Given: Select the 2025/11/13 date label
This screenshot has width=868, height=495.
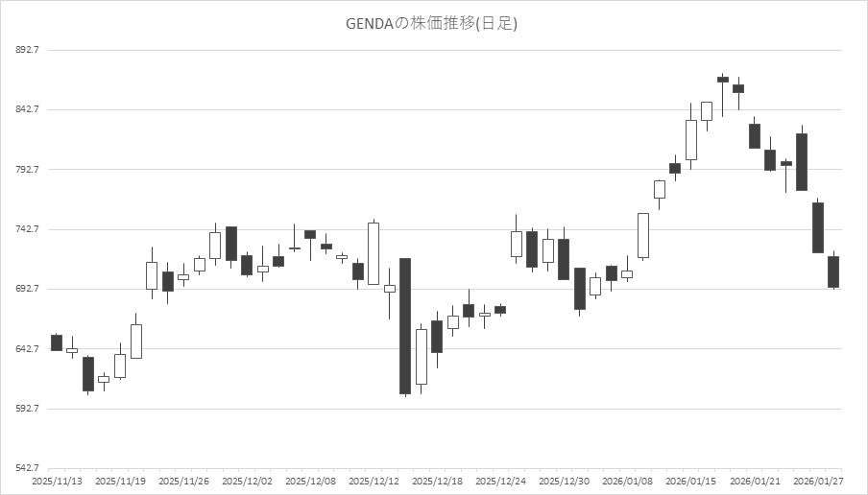Looking at the screenshot, I should point(57,481).
